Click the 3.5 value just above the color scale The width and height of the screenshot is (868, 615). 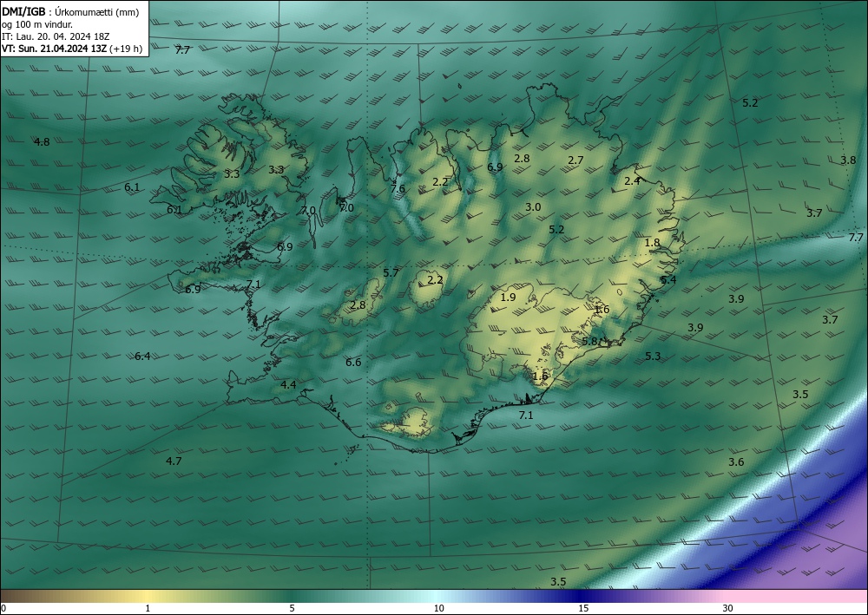(558, 582)
